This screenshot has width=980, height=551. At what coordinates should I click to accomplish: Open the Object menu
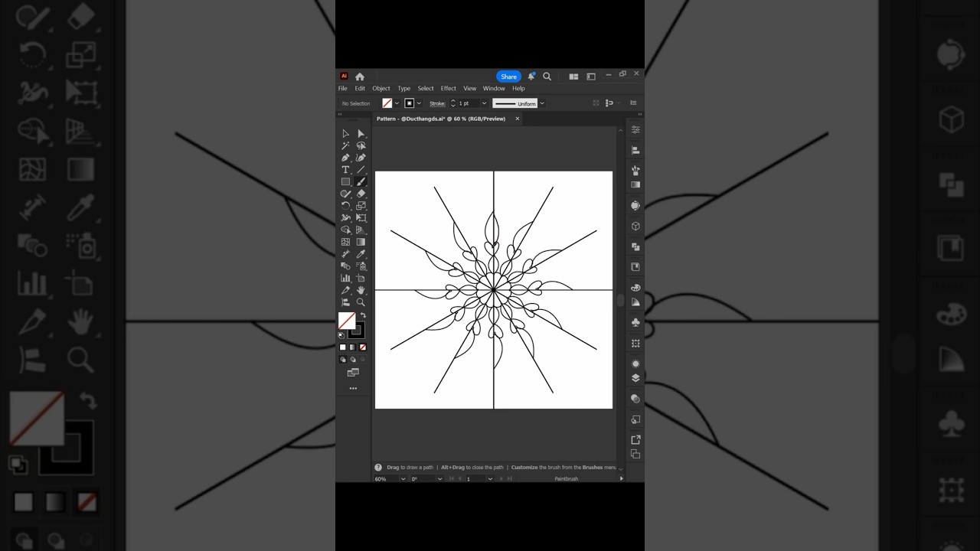pos(381,89)
